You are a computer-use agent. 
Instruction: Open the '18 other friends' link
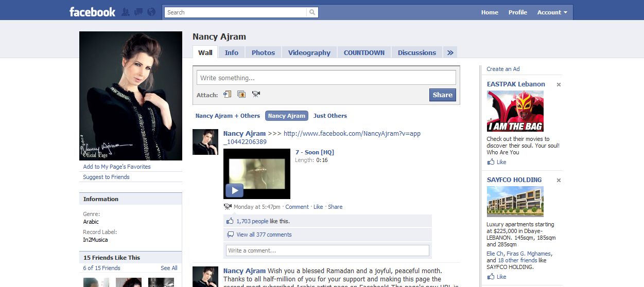[x=517, y=260]
